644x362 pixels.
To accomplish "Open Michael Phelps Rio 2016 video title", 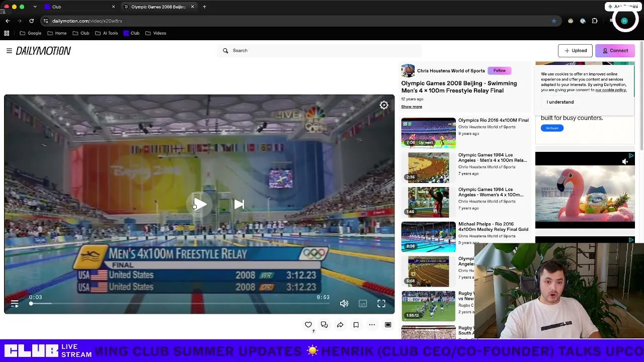I will click(493, 227).
